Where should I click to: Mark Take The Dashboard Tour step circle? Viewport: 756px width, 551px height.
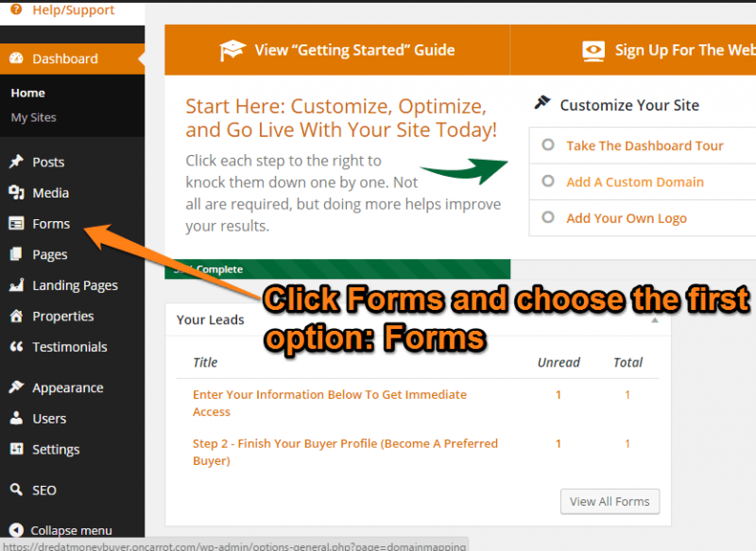coord(548,145)
